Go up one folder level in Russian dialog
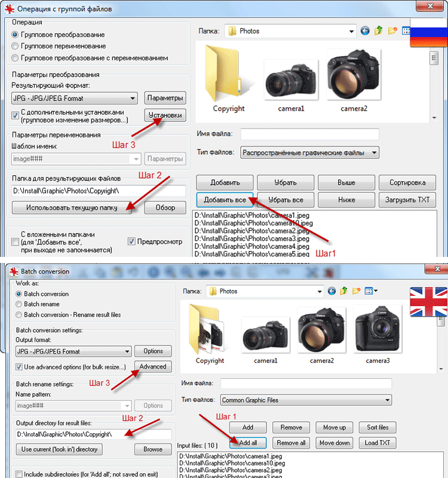 (x=379, y=31)
